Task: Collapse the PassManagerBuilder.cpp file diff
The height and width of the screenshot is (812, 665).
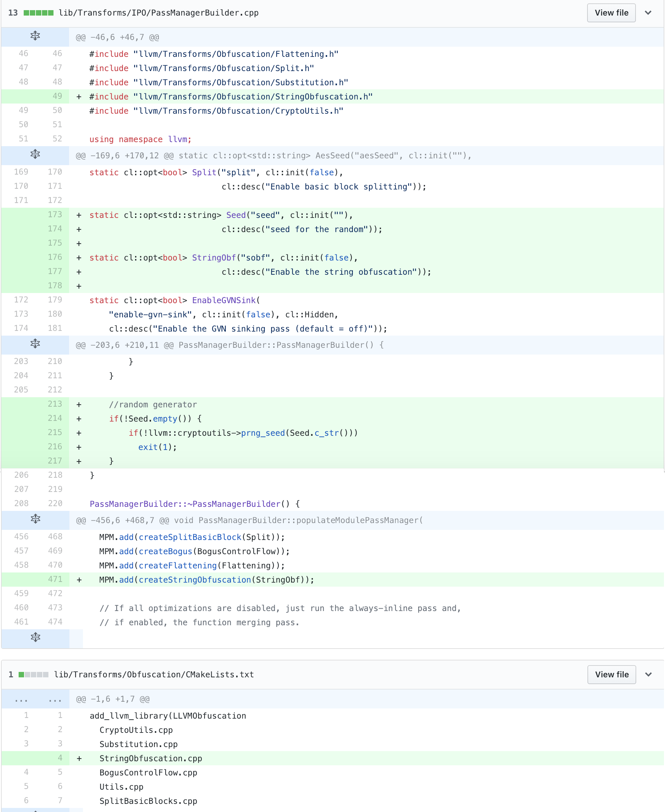Action: pos(648,13)
